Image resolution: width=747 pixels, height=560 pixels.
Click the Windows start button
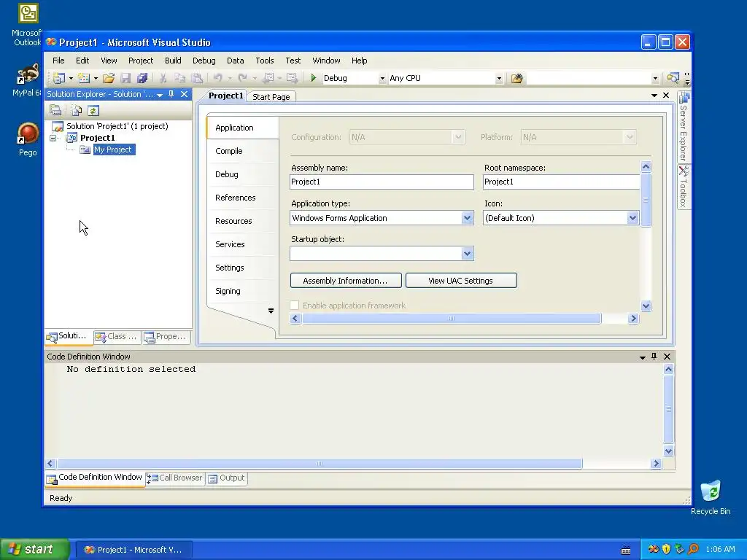[35, 549]
